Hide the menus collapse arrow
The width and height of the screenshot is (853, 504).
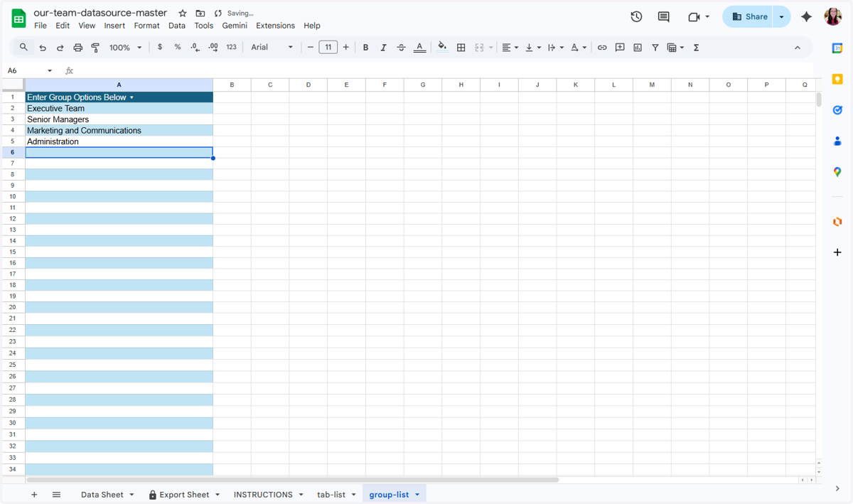point(798,48)
